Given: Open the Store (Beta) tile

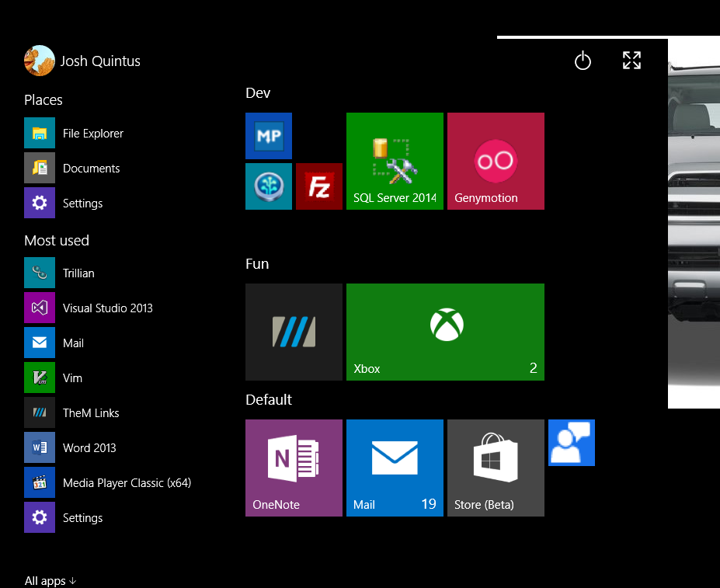Looking at the screenshot, I should coord(496,468).
